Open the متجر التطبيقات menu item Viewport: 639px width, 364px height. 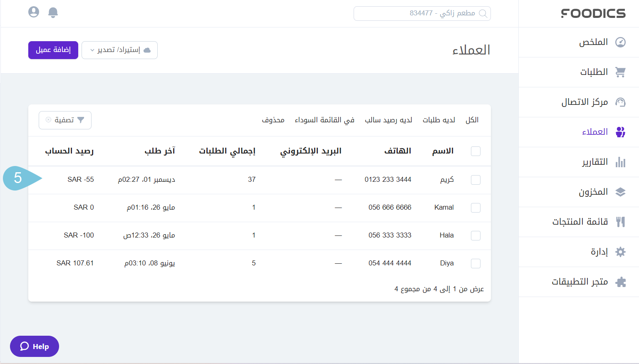pos(579,282)
